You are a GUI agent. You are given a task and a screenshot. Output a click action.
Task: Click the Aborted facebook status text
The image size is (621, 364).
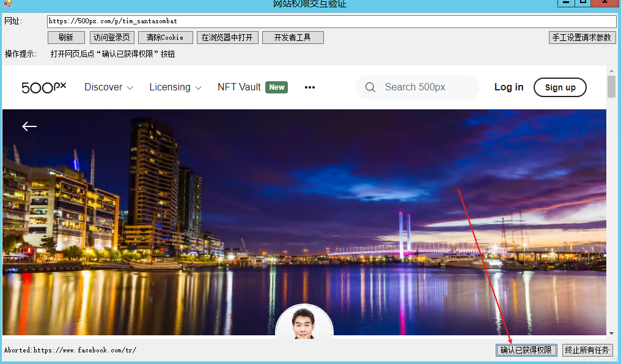[70, 350]
